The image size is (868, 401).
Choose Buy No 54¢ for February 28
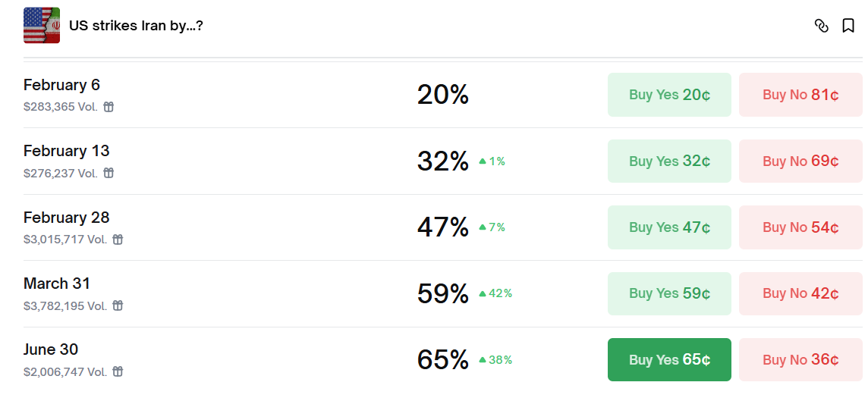(800, 227)
